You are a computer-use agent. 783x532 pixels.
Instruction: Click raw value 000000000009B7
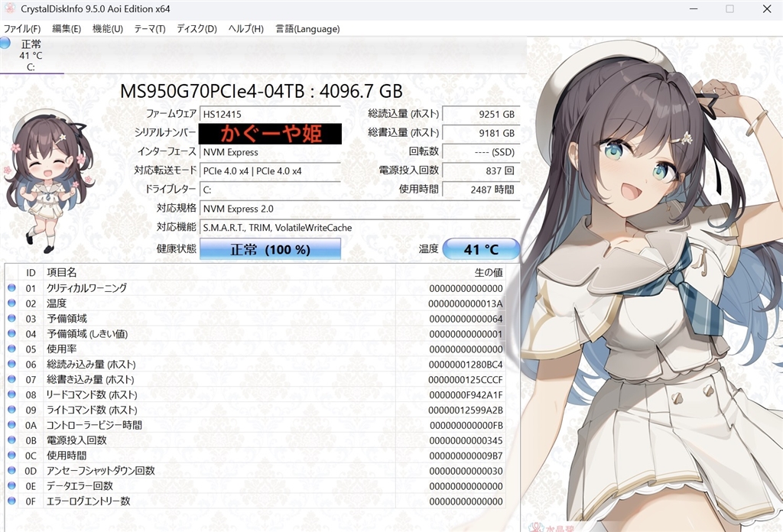(466, 456)
